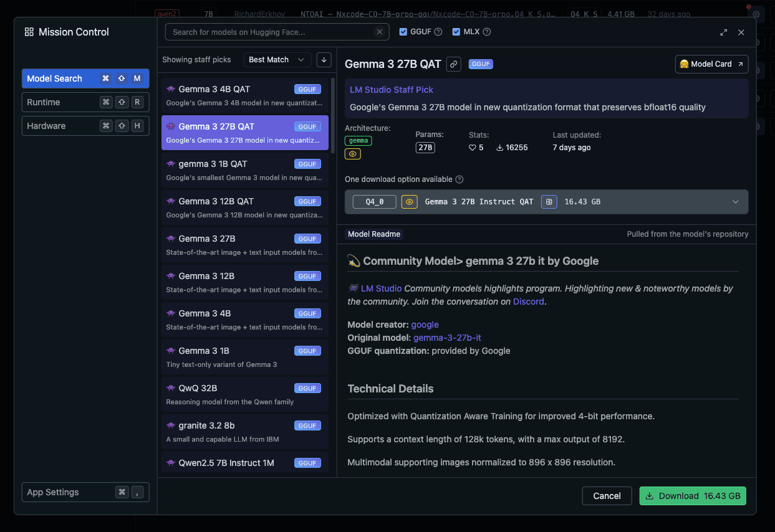
Task: Click the vision eye icon under Architecture
Action: (353, 153)
